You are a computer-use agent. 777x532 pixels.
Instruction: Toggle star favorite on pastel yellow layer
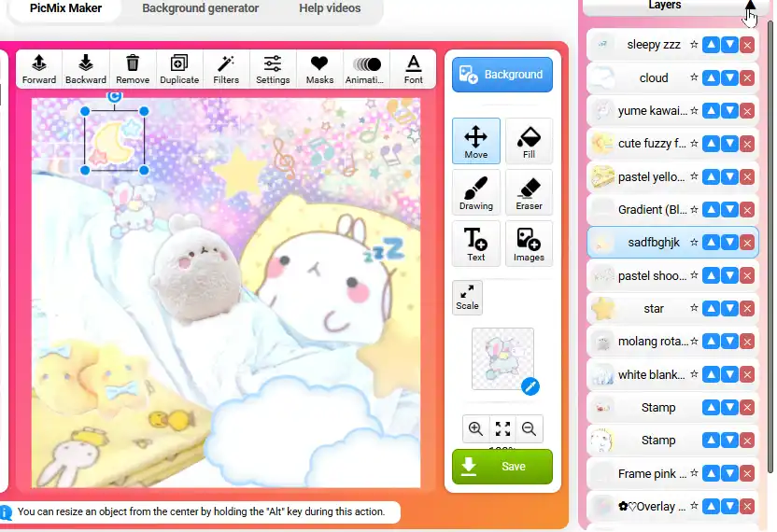pyautogui.click(x=694, y=176)
